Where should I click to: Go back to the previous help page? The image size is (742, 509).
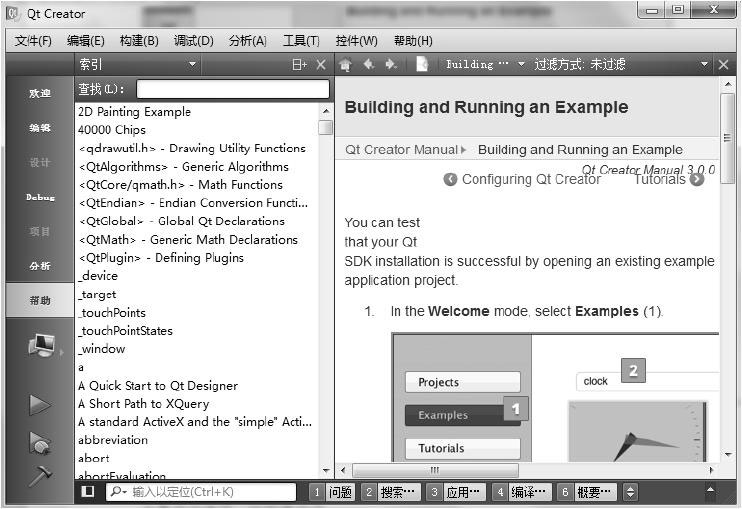pyautogui.click(x=369, y=64)
